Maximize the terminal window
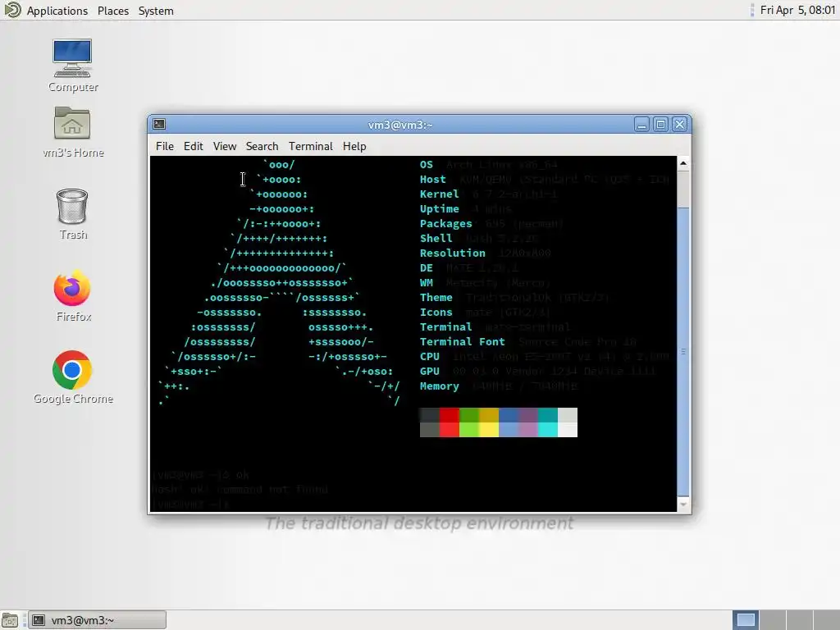Viewport: 840px width, 630px height. point(660,125)
